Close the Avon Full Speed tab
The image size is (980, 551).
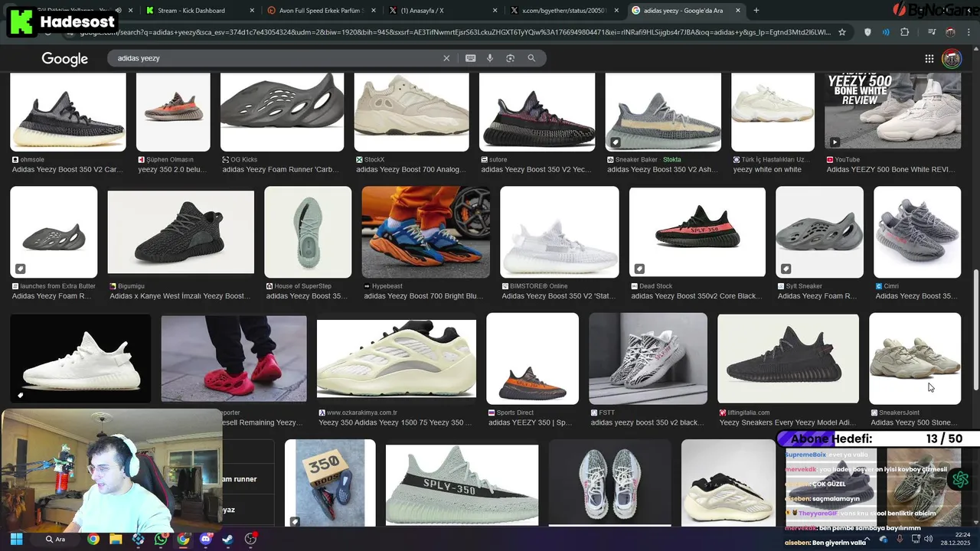(x=373, y=11)
